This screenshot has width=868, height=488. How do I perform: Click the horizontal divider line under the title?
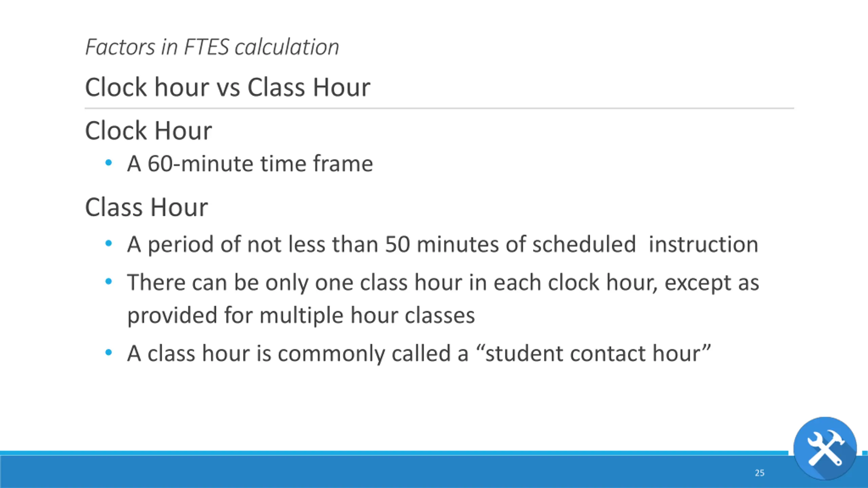[439, 108]
